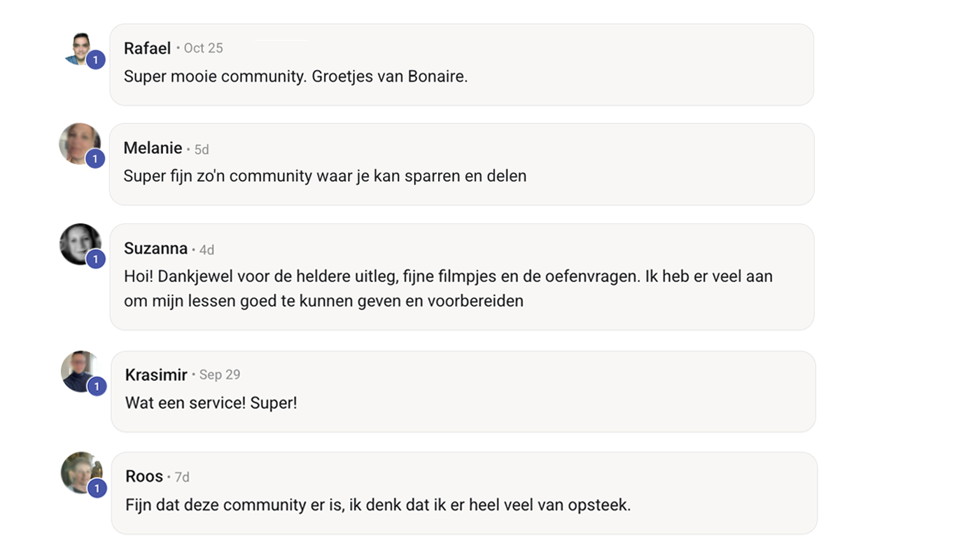Click the level badge on Krasimir's avatar

point(97,386)
